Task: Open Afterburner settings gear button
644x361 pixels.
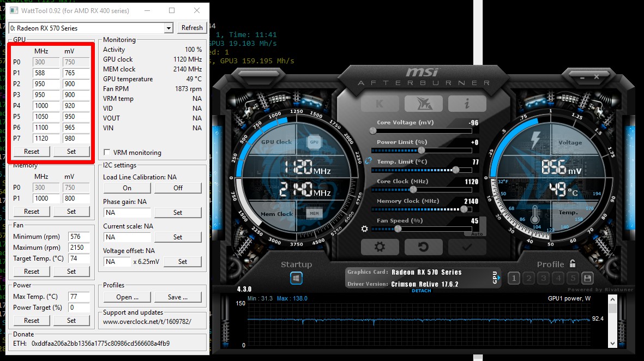Action: [x=380, y=247]
